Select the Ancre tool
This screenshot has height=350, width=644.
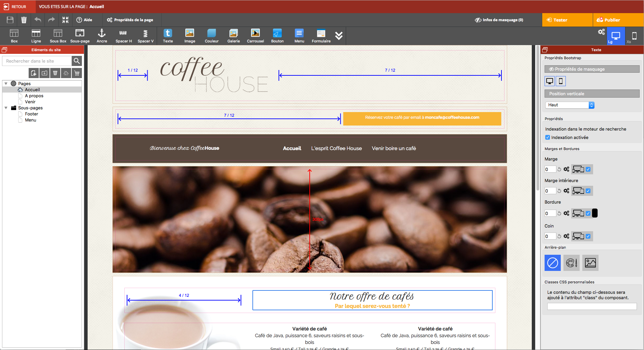click(102, 35)
